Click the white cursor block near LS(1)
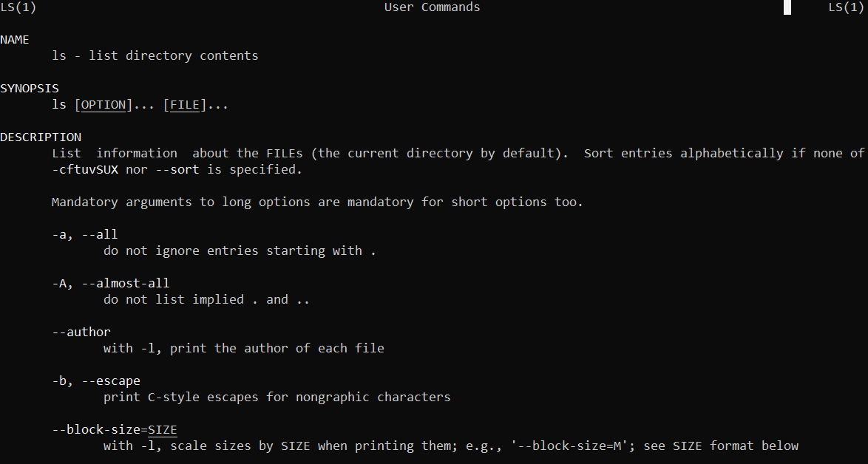 (787, 7)
